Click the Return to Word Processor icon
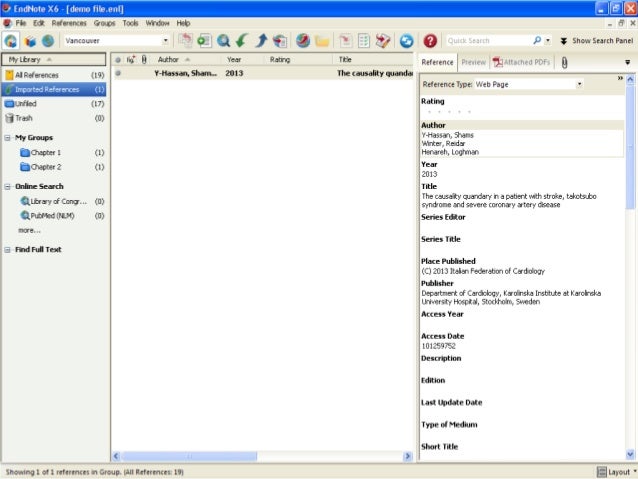Viewport: 638px width, 479px height. click(383, 41)
